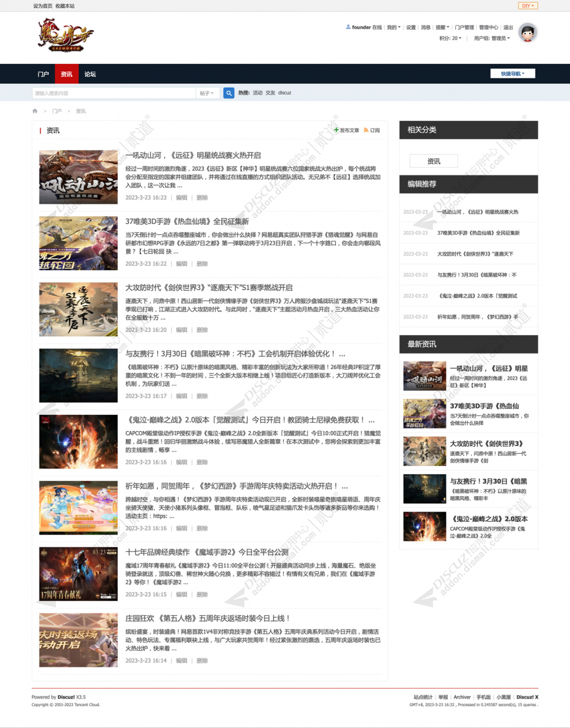570x728 pixels.
Task: Click the blue search magnifier button
Action: [229, 93]
